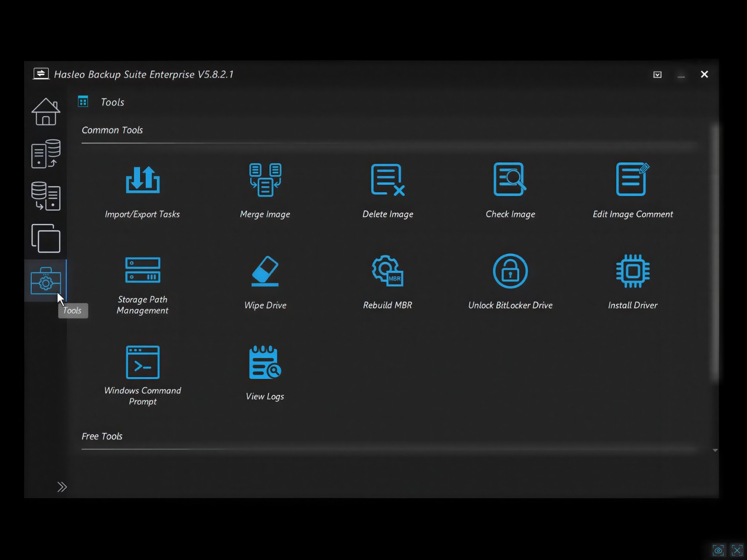This screenshot has width=747, height=560.
Task: Open the Backup section sidebar icon
Action: point(46,154)
